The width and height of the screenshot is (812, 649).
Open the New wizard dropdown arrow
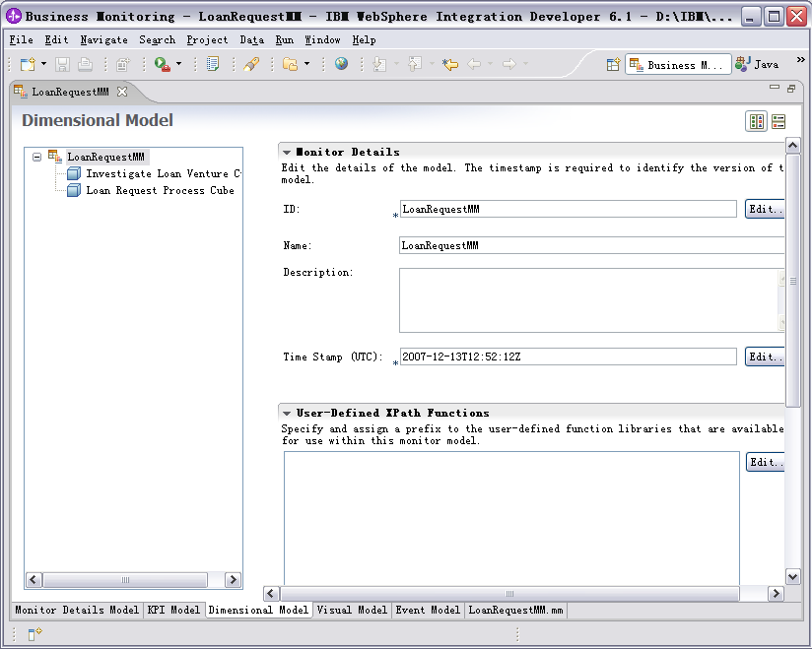pyautogui.click(x=43, y=64)
